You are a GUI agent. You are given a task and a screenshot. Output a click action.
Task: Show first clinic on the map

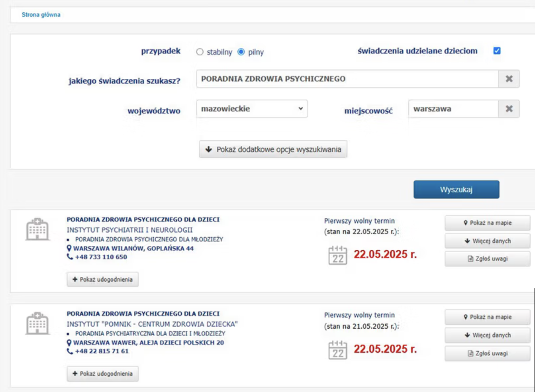click(x=487, y=223)
